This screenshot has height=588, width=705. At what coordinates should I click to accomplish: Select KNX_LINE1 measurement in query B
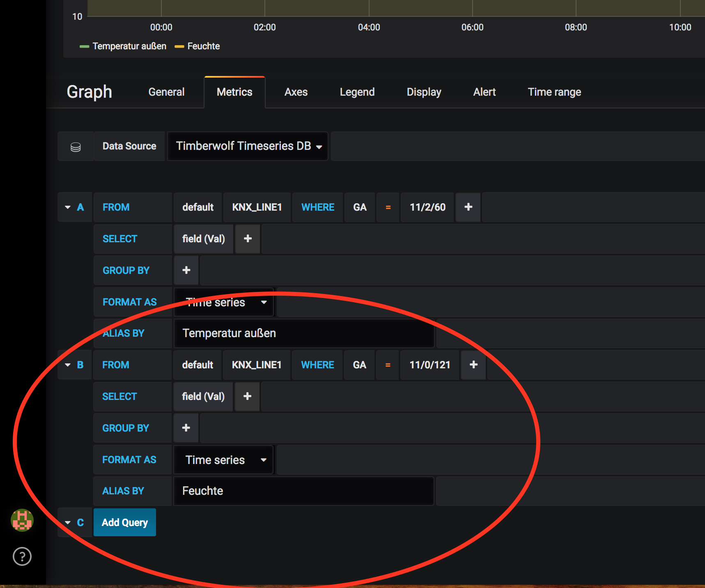click(257, 365)
